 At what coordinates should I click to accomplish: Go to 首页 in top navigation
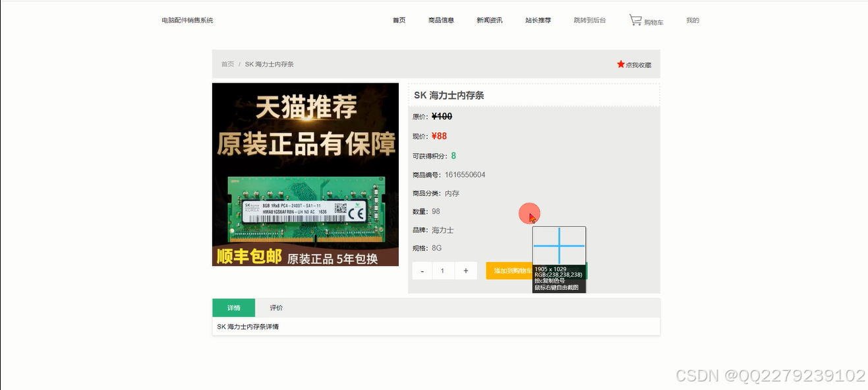(399, 20)
